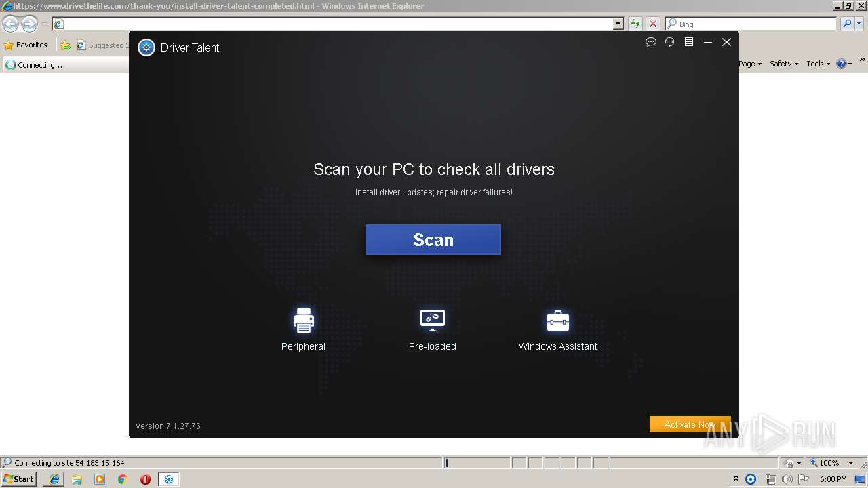Click Add to Favorites Bar star

pyautogui.click(x=65, y=45)
